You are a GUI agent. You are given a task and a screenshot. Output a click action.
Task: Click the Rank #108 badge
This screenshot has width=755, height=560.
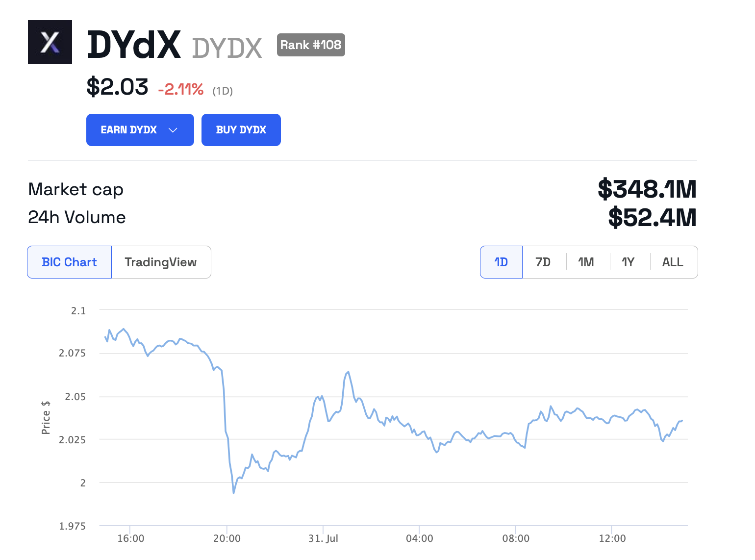[310, 45]
